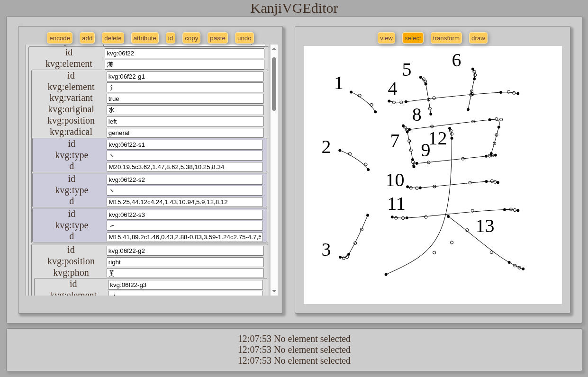The image size is (588, 377).
Task: Edit the kvg:position field with left
Action: point(185,121)
